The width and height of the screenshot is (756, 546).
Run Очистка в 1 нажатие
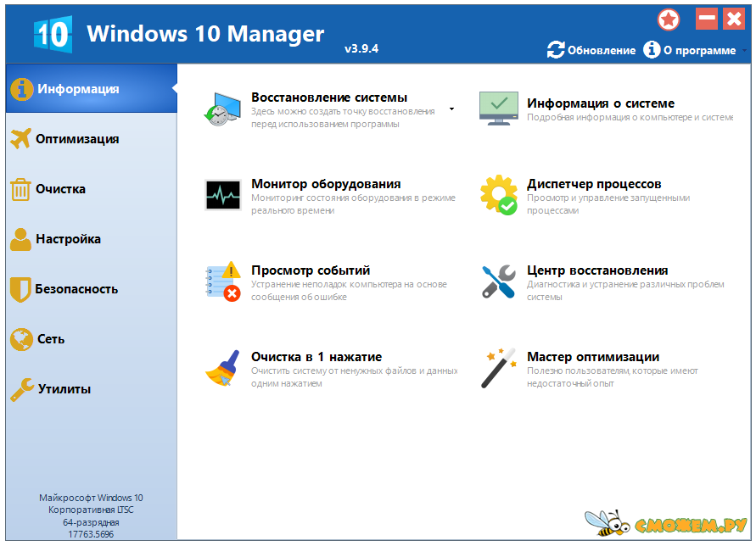(316, 357)
